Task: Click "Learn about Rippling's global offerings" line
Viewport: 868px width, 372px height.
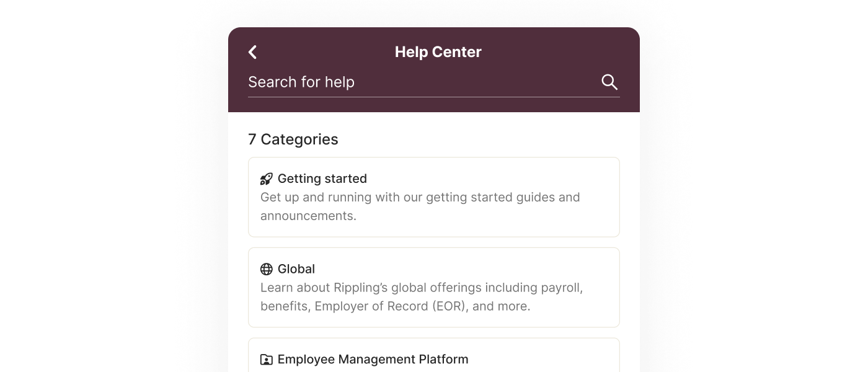Action: point(422,288)
